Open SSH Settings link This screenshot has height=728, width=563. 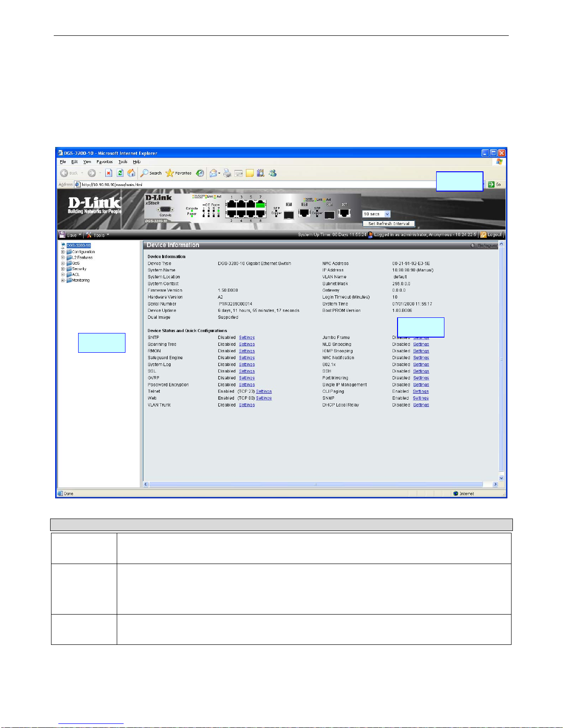coord(421,371)
